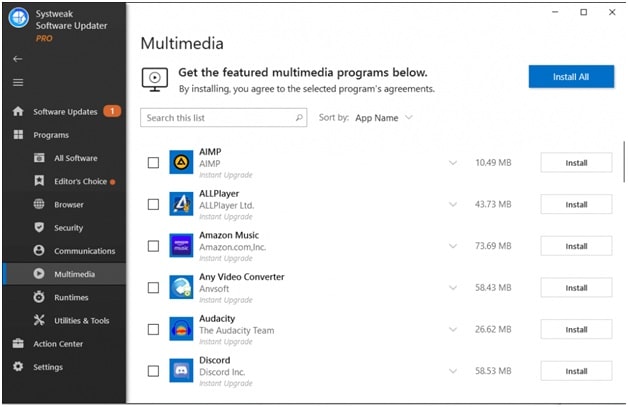The height and width of the screenshot is (407, 628).
Task: Click the All Software icon in sidebar
Action: [x=39, y=158]
